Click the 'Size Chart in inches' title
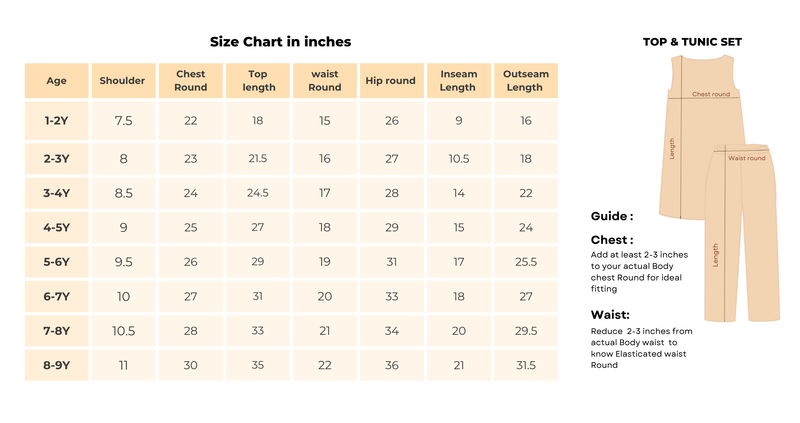800x423 pixels. tap(280, 42)
